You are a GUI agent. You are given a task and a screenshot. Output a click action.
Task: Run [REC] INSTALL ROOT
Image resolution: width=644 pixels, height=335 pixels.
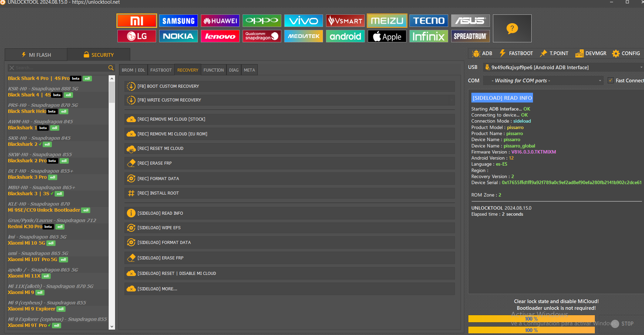[x=290, y=193]
